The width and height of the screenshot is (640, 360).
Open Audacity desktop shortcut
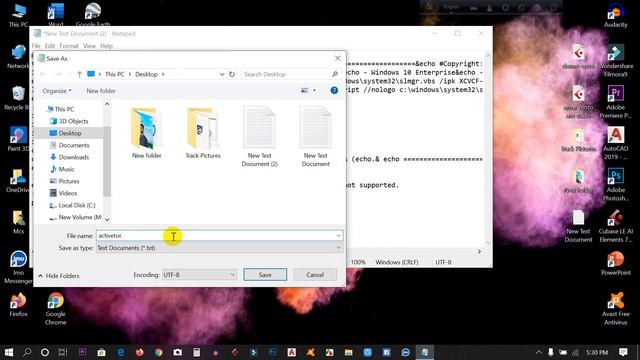pyautogui.click(x=616, y=16)
